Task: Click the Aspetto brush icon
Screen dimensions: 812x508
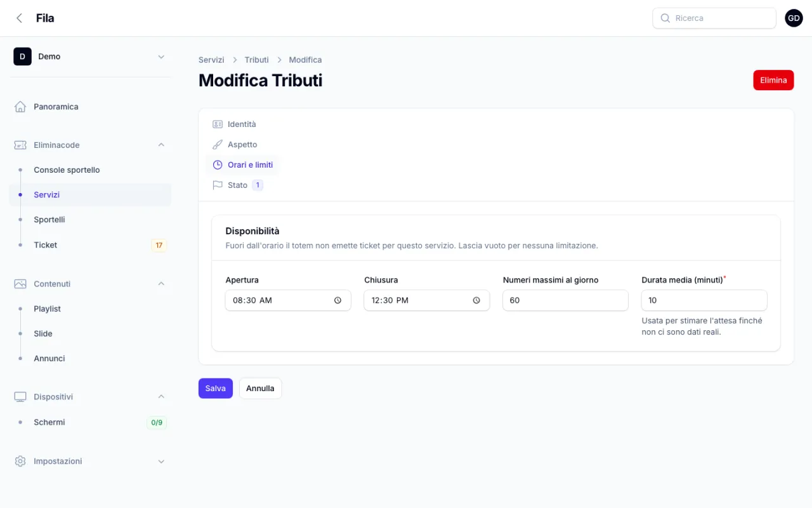Action: coord(218,145)
